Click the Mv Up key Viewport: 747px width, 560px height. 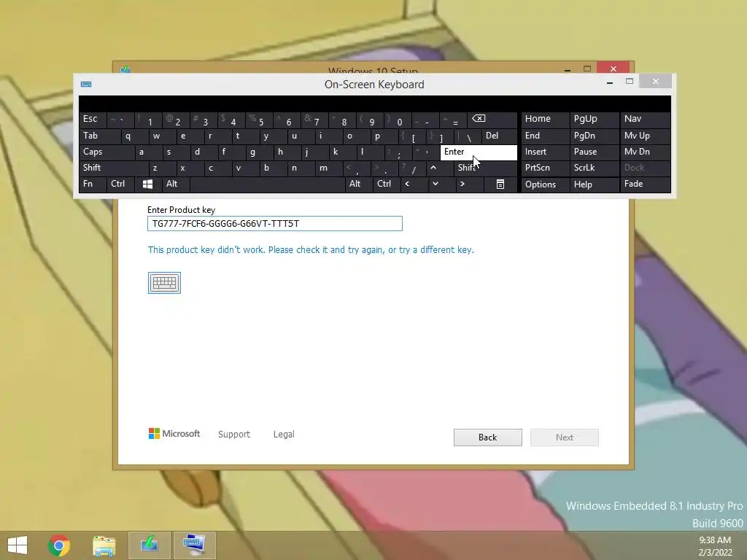pos(645,136)
